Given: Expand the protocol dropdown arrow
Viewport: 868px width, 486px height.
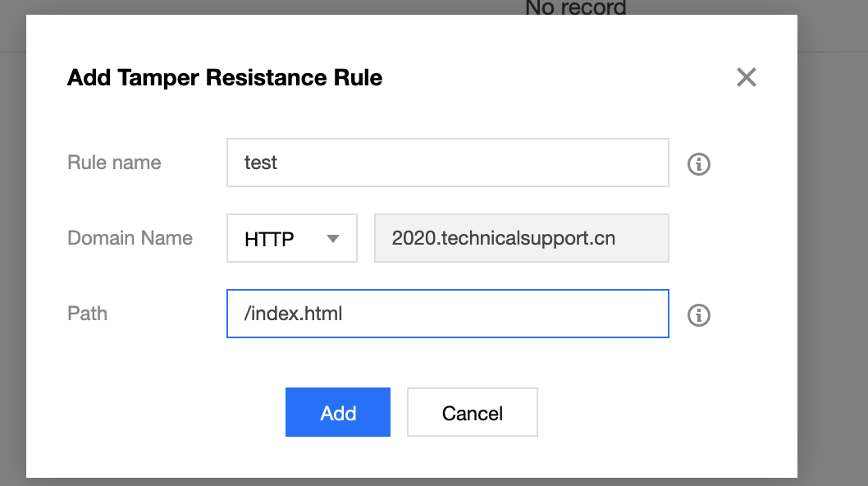Looking at the screenshot, I should (x=333, y=239).
